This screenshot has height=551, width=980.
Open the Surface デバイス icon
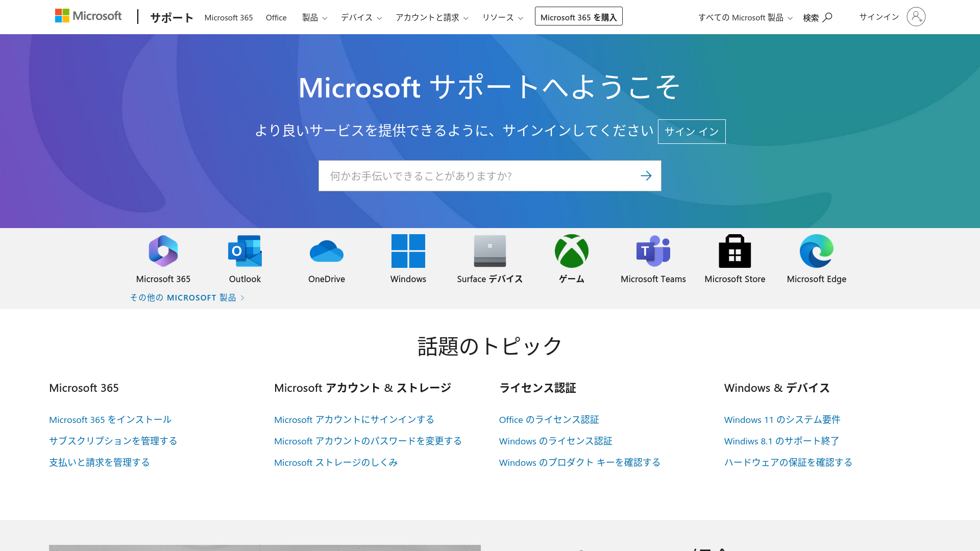pyautogui.click(x=490, y=251)
